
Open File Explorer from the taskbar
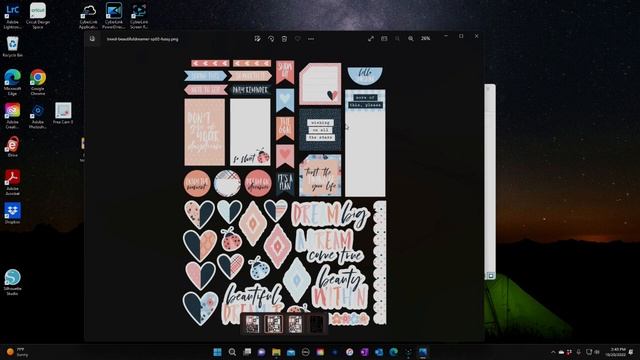pos(276,352)
